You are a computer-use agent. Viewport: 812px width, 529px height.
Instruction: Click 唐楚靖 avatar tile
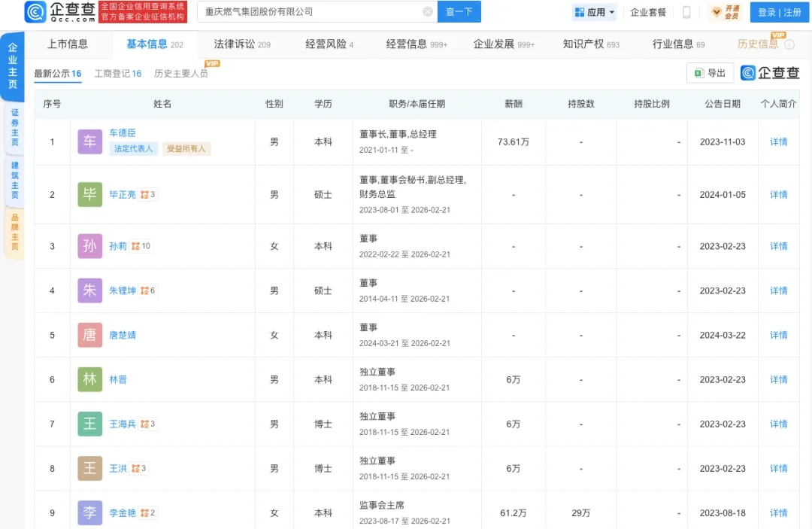(89, 335)
